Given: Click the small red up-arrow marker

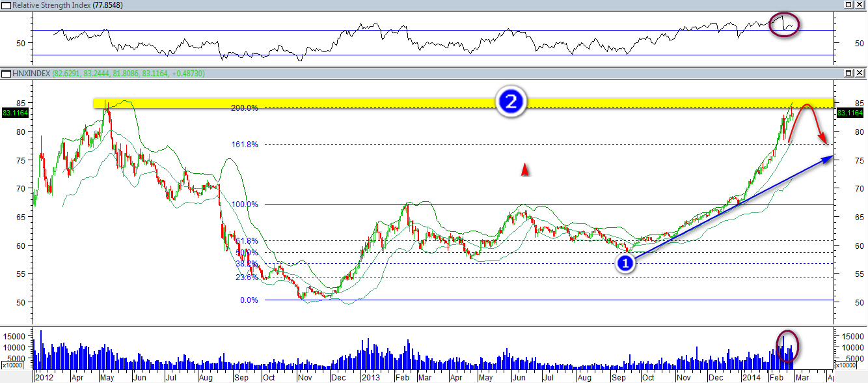Looking at the screenshot, I should coord(526,170).
